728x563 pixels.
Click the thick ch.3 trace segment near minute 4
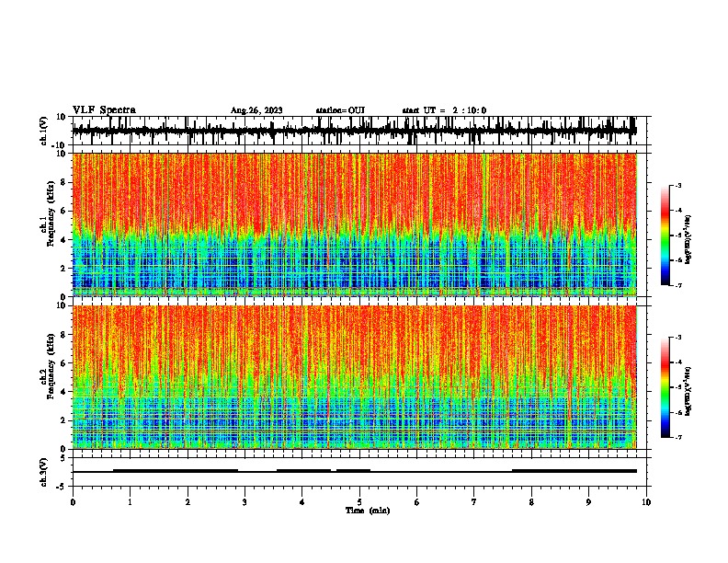(303, 471)
